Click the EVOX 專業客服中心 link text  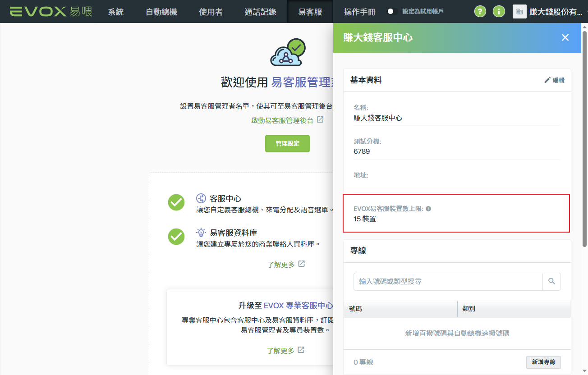coord(299,305)
